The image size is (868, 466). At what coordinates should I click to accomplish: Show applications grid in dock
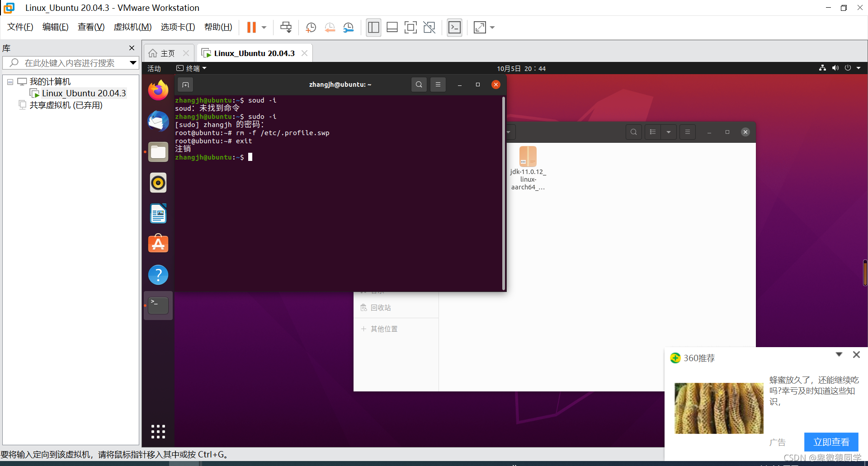click(158, 432)
